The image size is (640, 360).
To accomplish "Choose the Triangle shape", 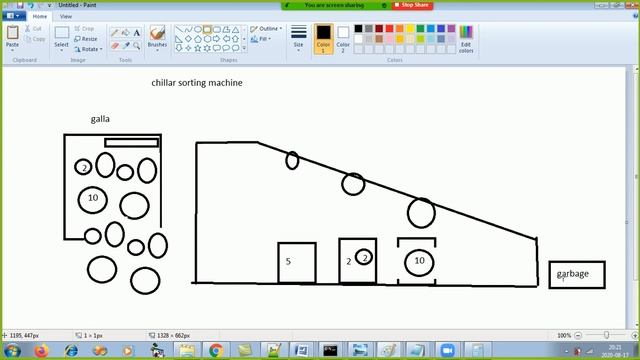I will (x=236, y=30).
